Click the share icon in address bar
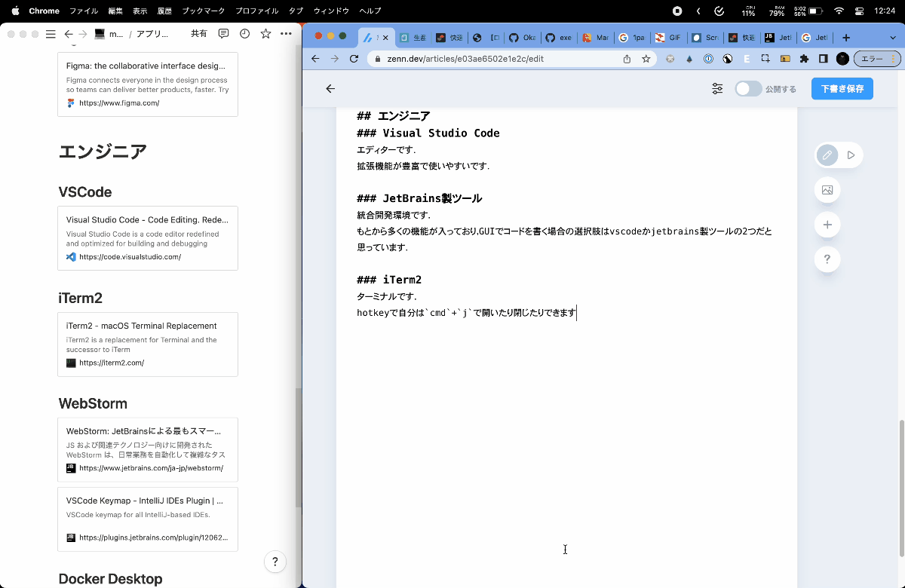Screen dimensions: 905x588 coord(627,59)
